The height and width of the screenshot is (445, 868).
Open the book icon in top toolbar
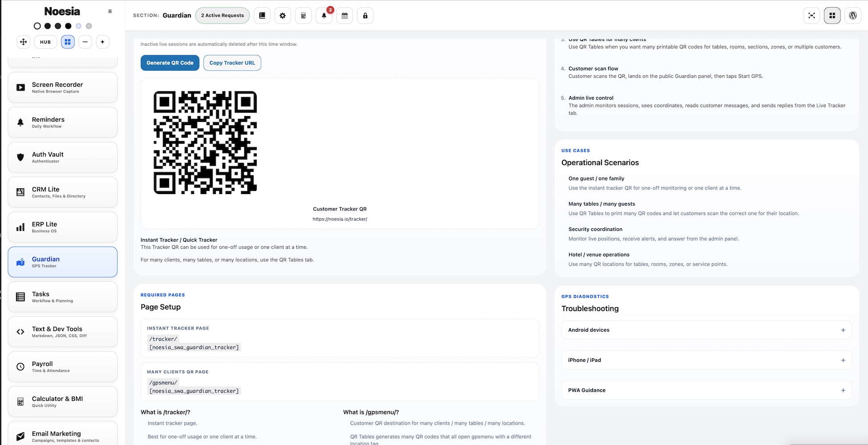(x=262, y=16)
